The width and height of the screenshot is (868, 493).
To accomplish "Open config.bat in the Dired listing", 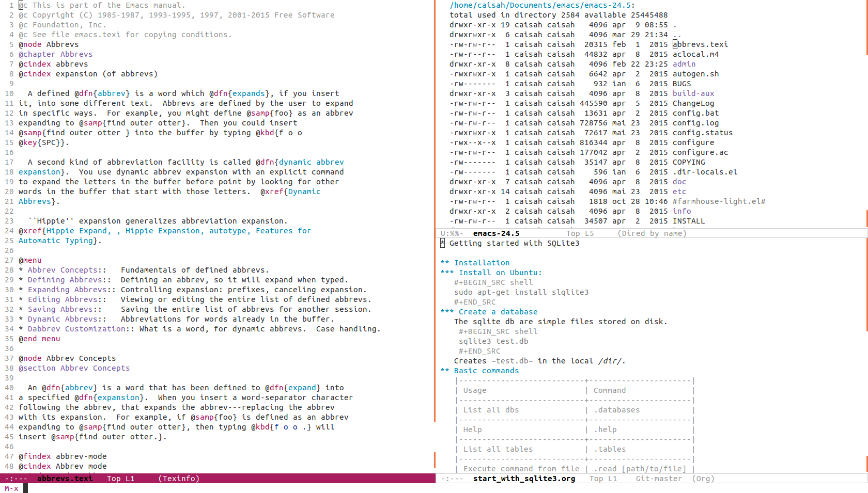I will (695, 113).
